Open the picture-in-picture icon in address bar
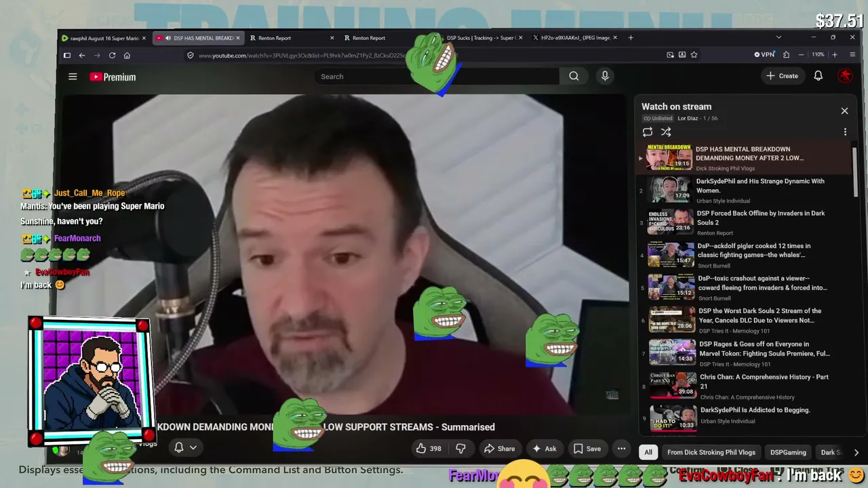 (x=670, y=55)
